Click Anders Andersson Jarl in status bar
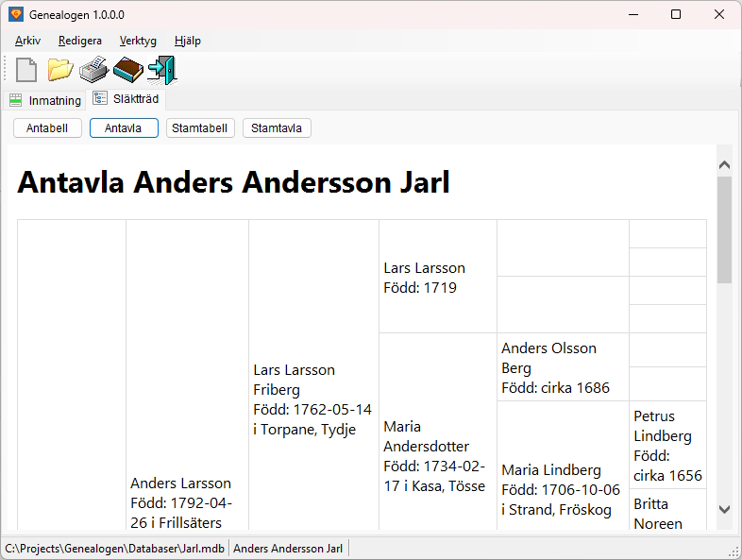 point(288,548)
